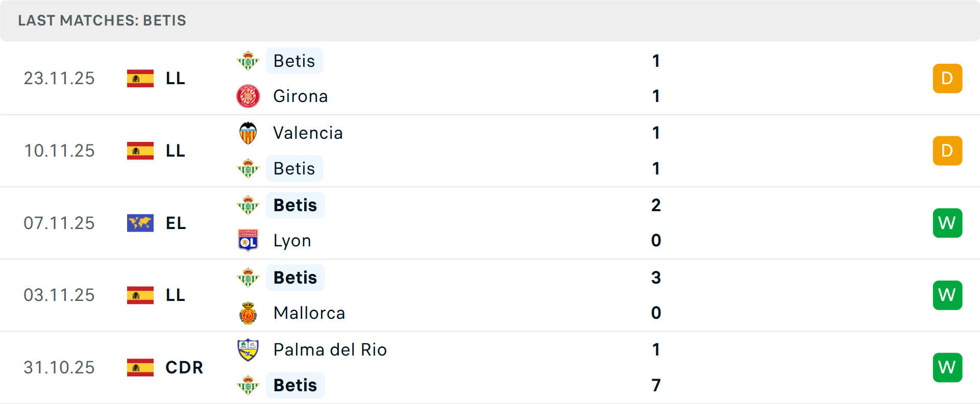Click the W badge next to the Mallorca win
The height and width of the screenshot is (404, 980).
tap(947, 295)
